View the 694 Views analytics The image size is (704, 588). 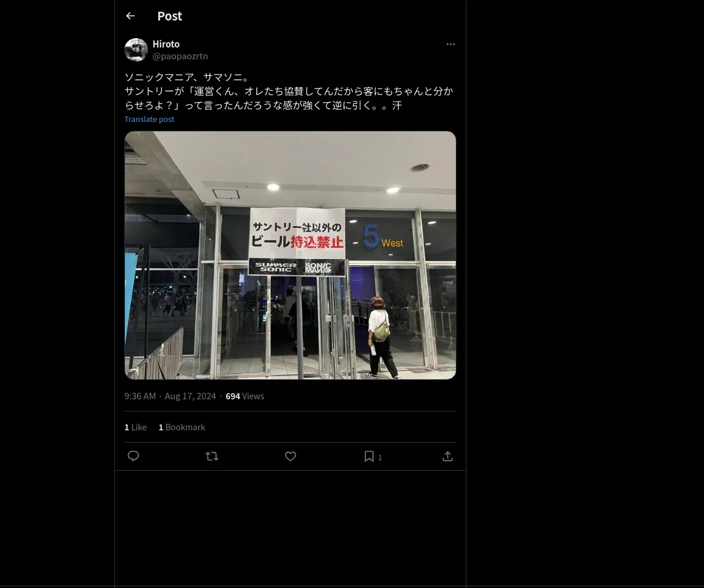point(245,396)
